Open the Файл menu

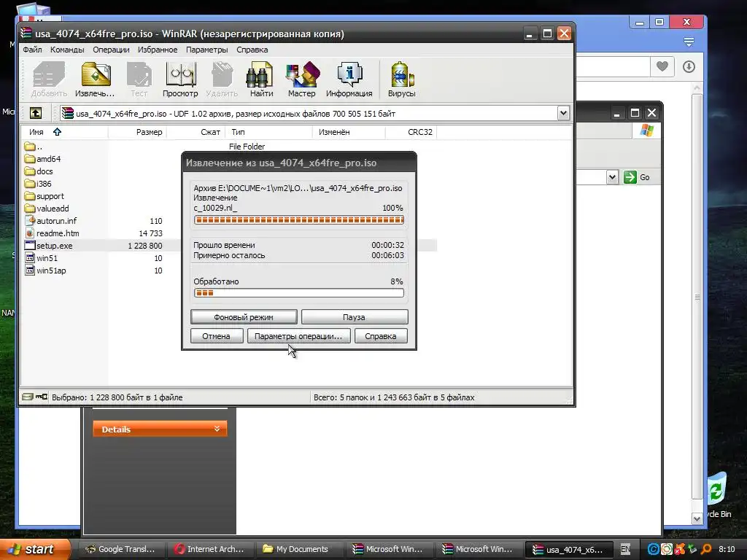click(x=32, y=50)
